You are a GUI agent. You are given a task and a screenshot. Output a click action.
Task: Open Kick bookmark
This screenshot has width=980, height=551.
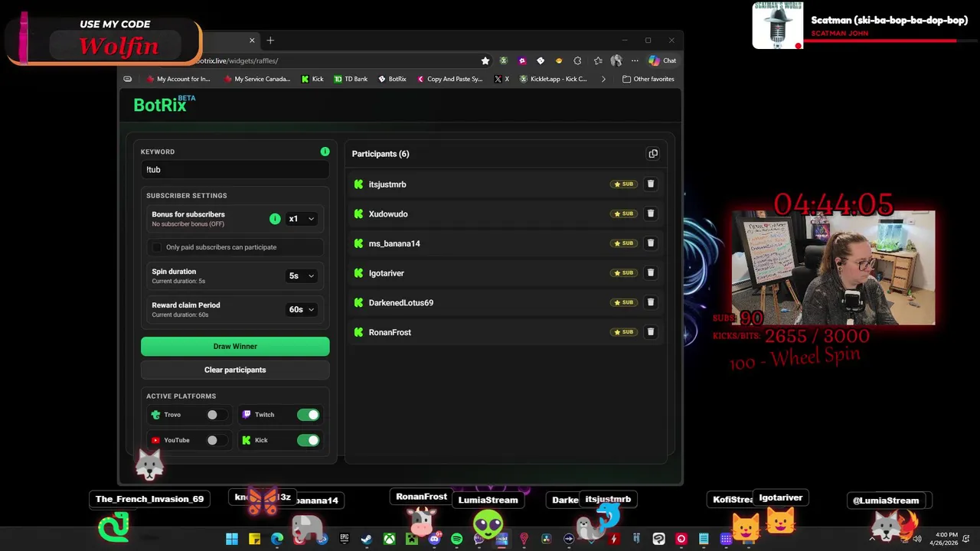[x=312, y=79]
